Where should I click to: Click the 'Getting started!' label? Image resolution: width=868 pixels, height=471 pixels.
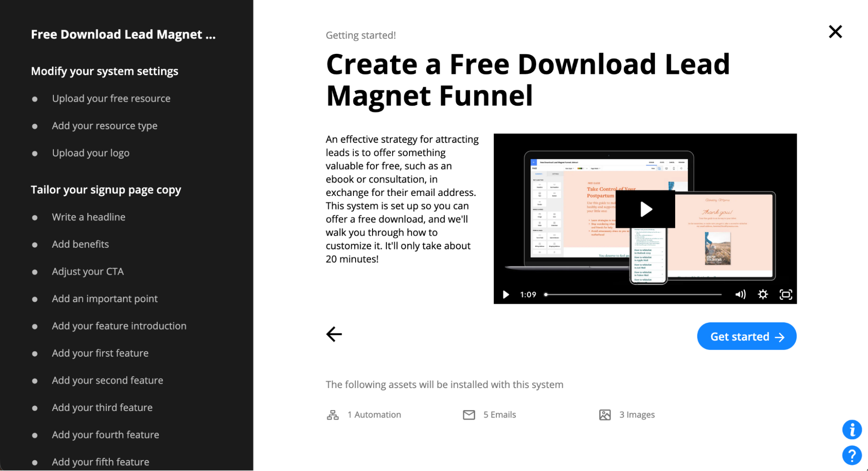point(361,35)
